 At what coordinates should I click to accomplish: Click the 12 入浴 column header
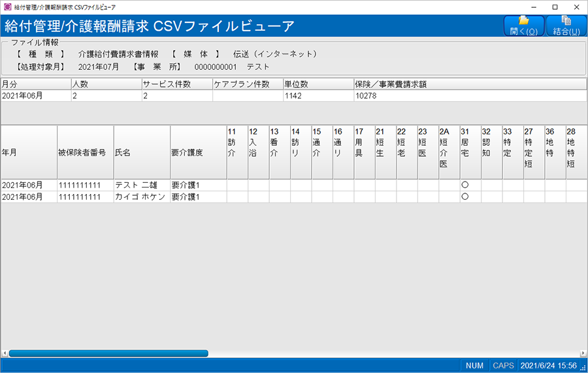[259, 152]
